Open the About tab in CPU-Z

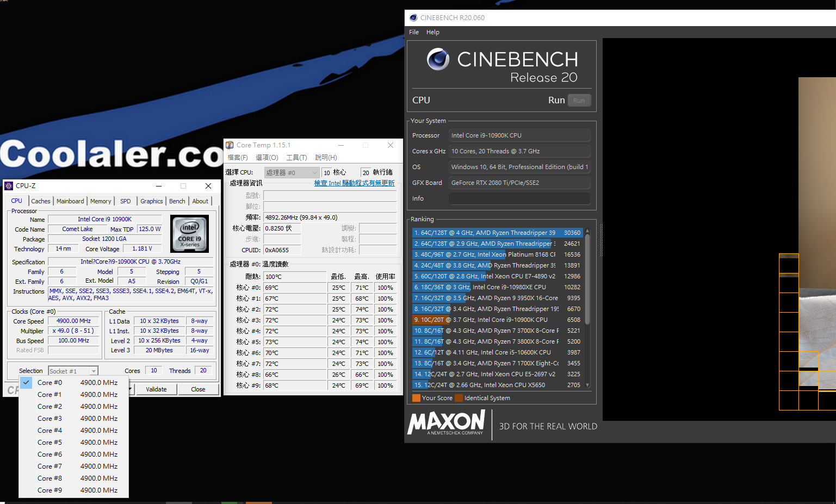click(200, 201)
